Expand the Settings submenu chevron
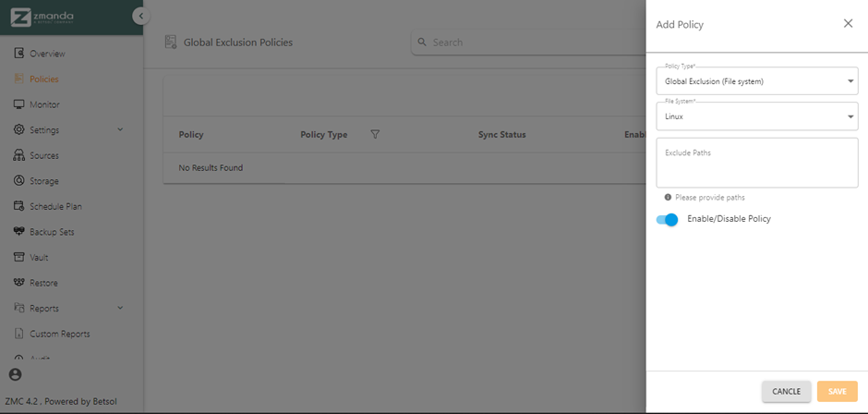The width and height of the screenshot is (868, 414). 121,129
